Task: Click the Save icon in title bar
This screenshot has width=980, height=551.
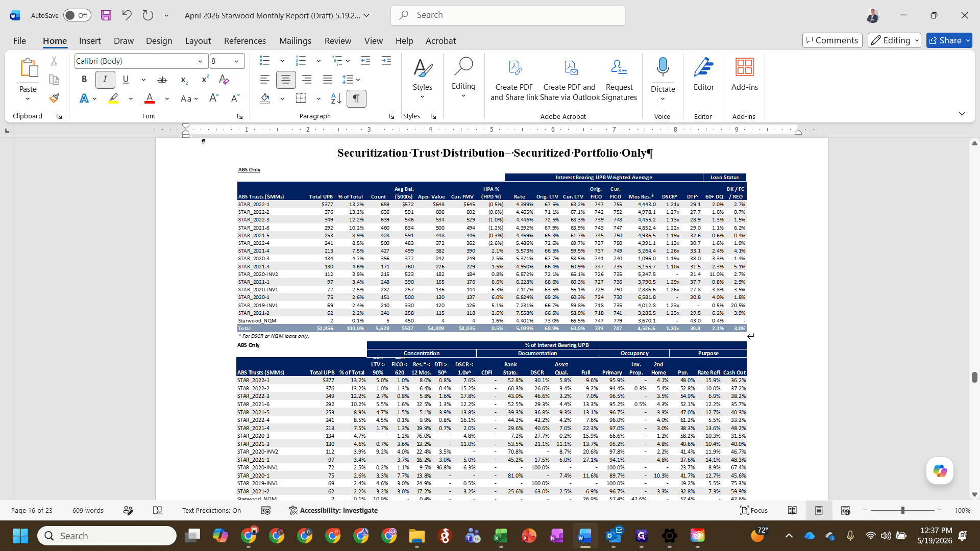Action: (x=106, y=15)
